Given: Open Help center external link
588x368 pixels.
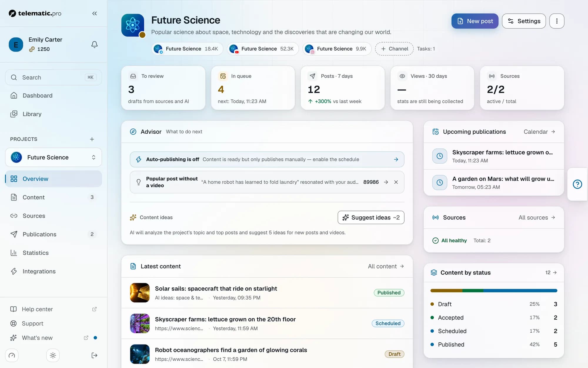Looking at the screenshot, I should [54, 309].
